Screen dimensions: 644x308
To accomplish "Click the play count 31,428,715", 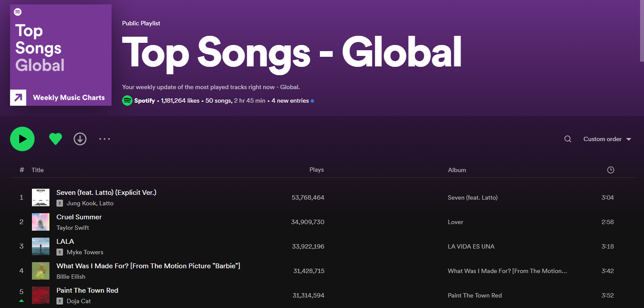I will [309, 271].
